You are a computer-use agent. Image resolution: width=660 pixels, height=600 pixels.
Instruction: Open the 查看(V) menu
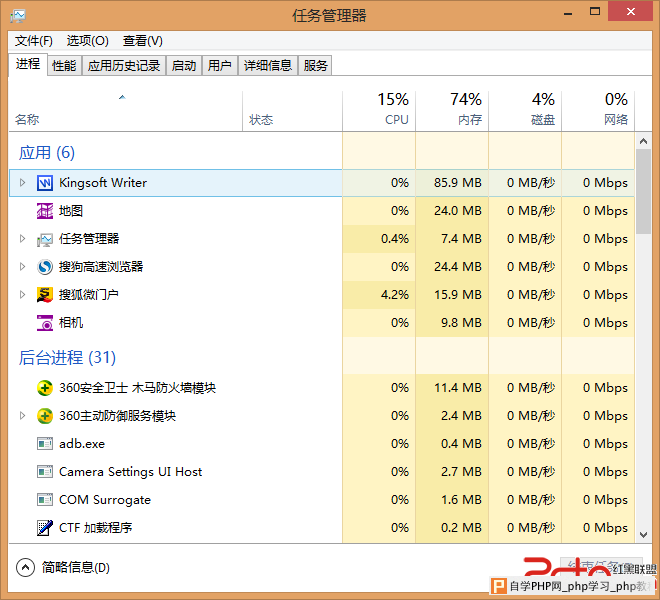point(143,41)
